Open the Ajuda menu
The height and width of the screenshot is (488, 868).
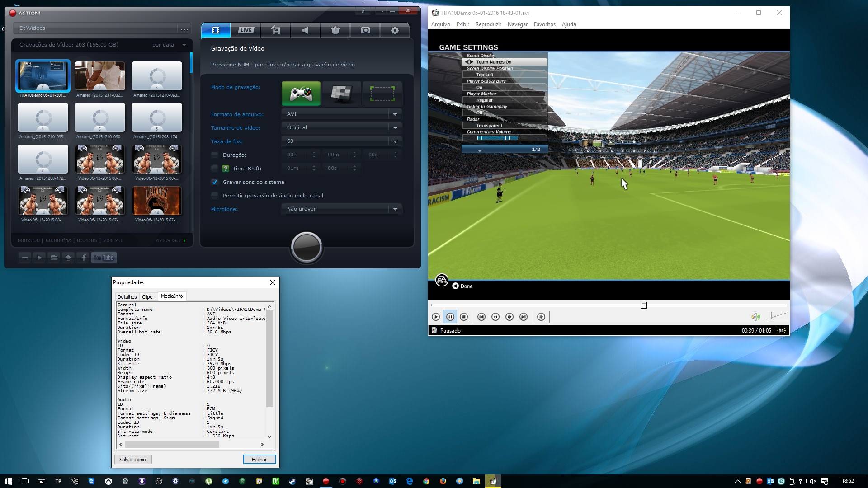point(569,24)
